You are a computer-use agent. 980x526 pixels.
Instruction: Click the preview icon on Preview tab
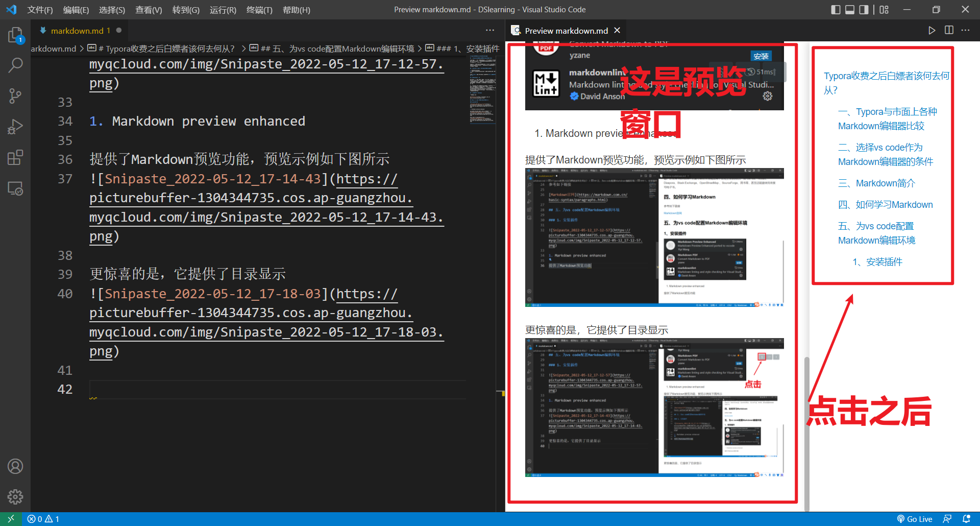516,31
